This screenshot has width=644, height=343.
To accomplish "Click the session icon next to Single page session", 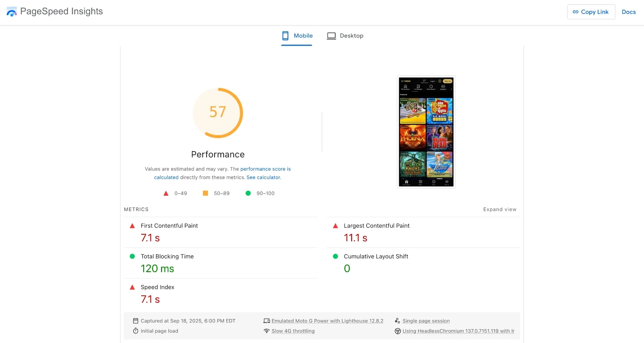I will point(397,321).
